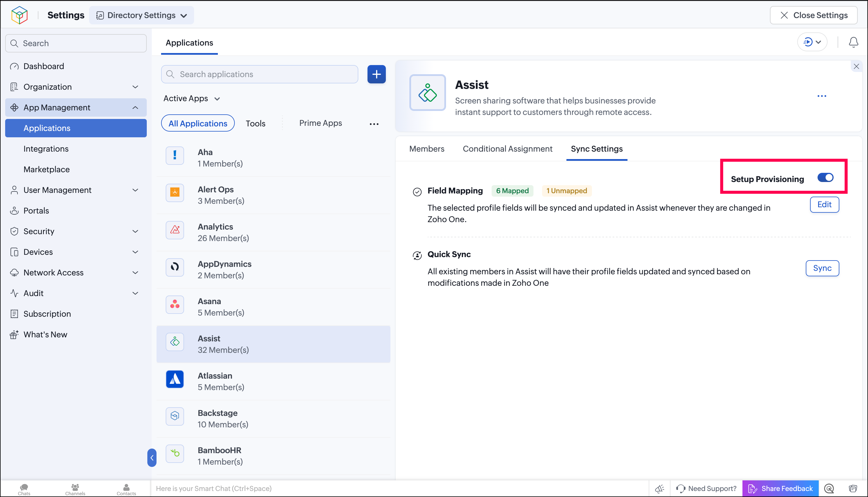Viewport: 868px width, 497px height.
Task: Select Applications in the sidebar
Action: click(76, 128)
